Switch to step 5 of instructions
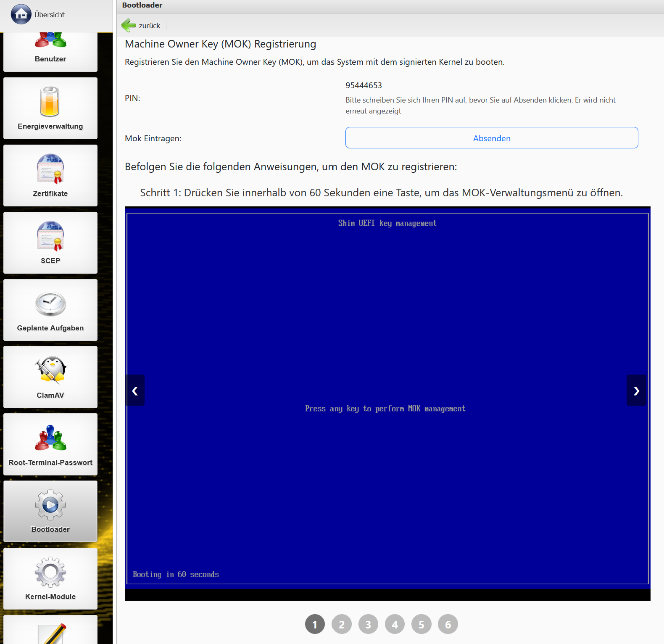 [x=421, y=624]
